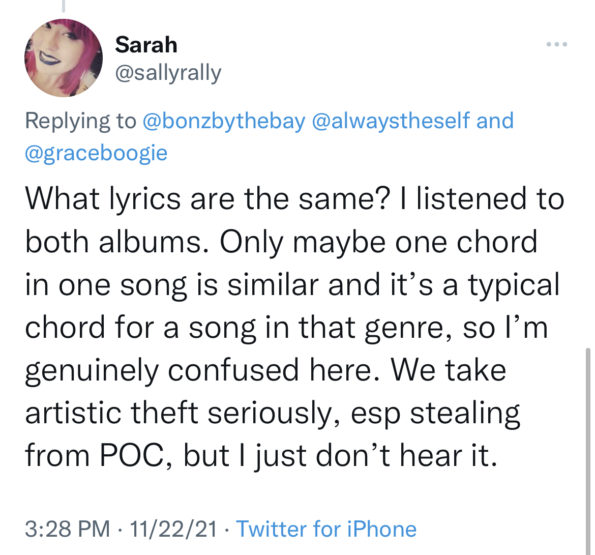Open Sarah's display name profile
Viewport: 595px width, 555px height.
(x=146, y=45)
